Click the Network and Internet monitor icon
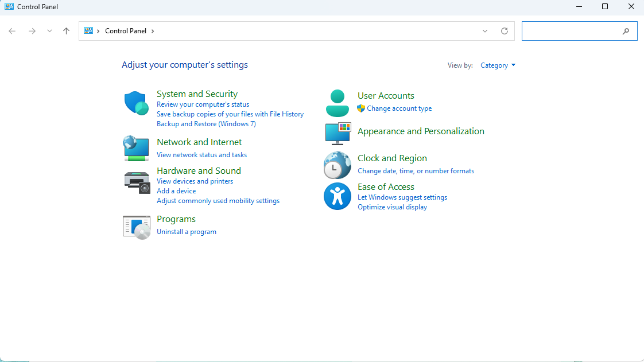Viewport: 644px width, 362px height. (136, 148)
